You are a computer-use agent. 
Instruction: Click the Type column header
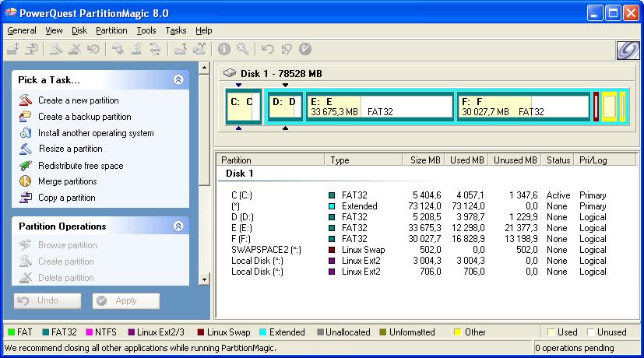[x=363, y=160]
